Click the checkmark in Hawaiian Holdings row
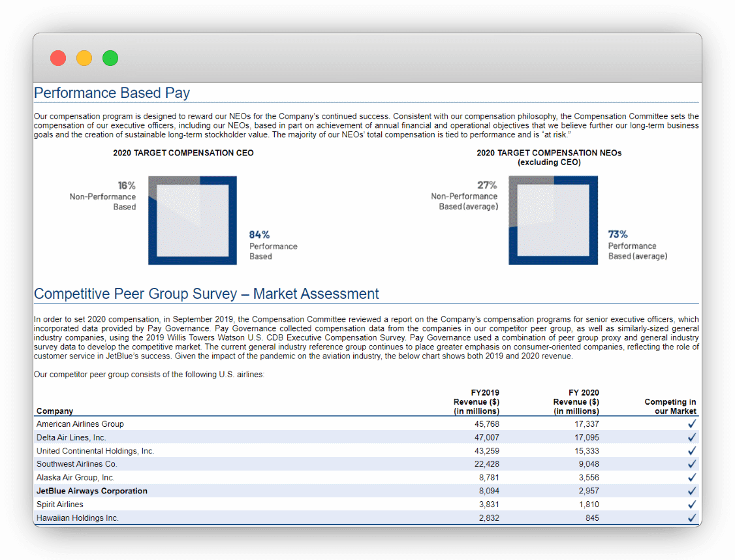Screen dimensions: 735x560 point(692,518)
